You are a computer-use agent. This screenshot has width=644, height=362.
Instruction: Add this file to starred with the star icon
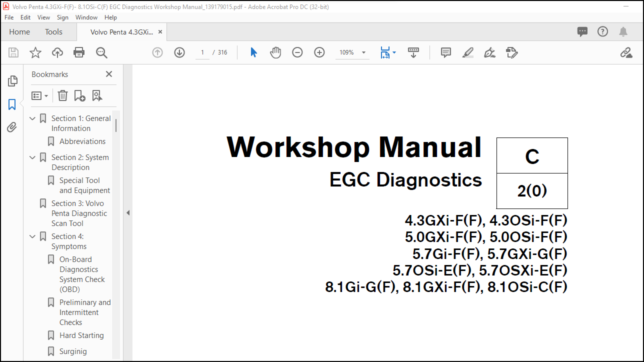(x=35, y=52)
